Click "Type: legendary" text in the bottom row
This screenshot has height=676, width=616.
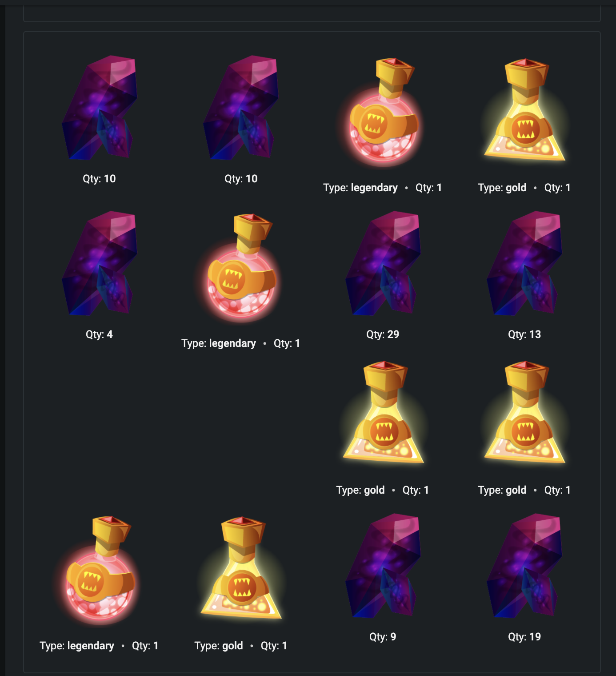(77, 646)
